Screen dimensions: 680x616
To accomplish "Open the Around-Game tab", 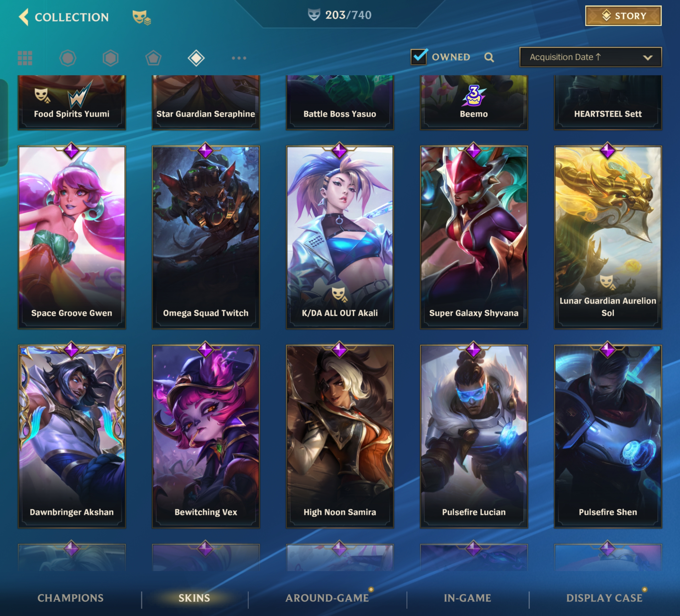I will pyautogui.click(x=327, y=598).
